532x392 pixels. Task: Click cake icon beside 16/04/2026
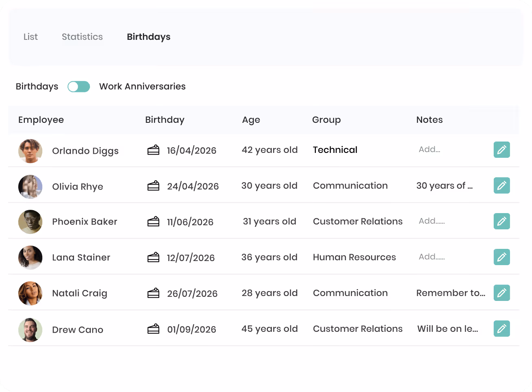[153, 150]
